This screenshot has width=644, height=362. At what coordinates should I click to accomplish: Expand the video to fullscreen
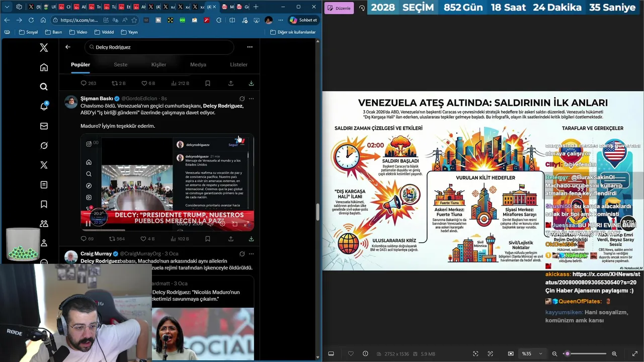click(247, 224)
